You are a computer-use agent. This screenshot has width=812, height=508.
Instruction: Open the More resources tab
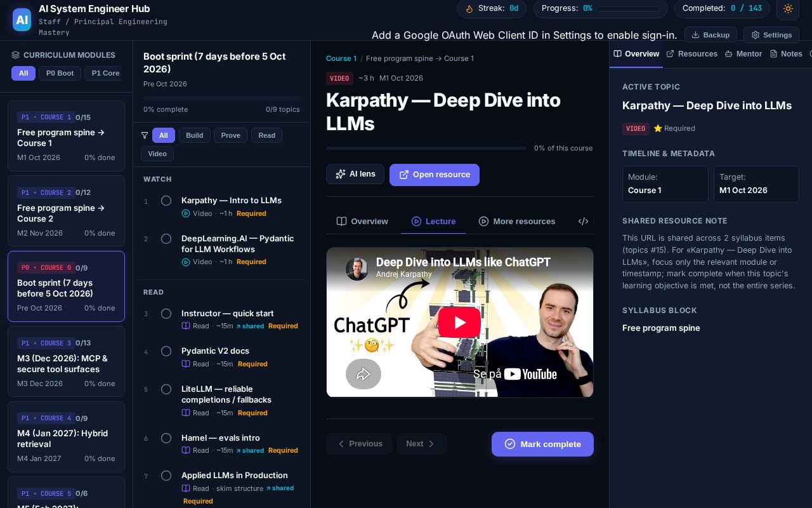(517, 221)
